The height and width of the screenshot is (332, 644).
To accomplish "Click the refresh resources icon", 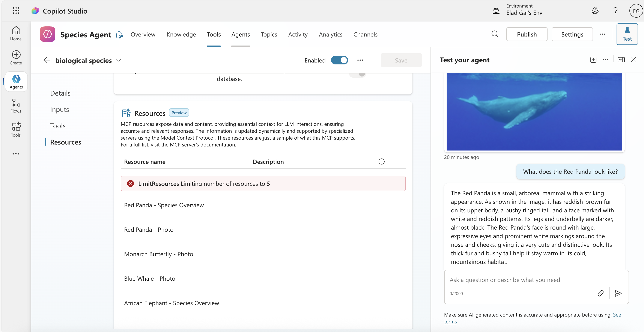I will [381, 161].
